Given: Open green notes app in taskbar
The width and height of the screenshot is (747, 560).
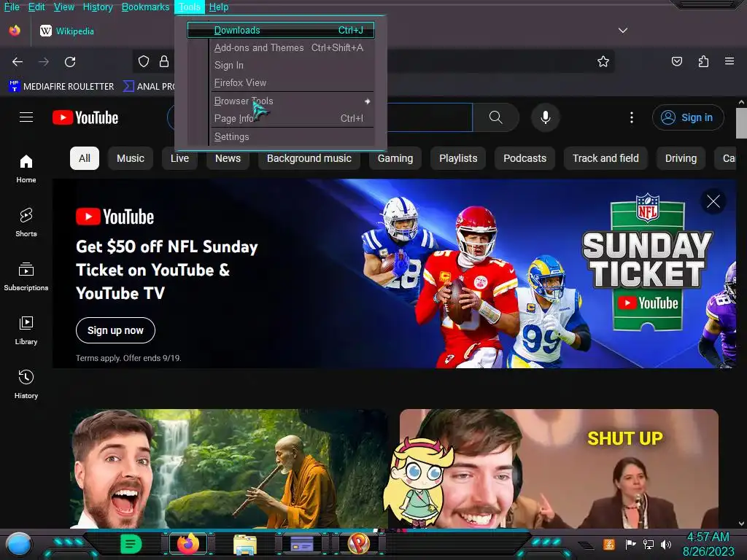Looking at the screenshot, I should 131,544.
